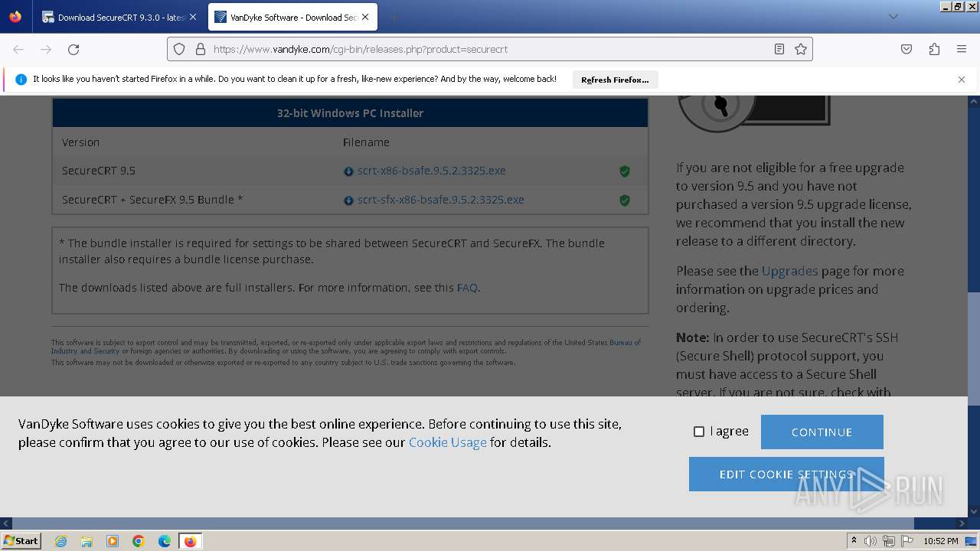Reload the current page

coord(73,49)
